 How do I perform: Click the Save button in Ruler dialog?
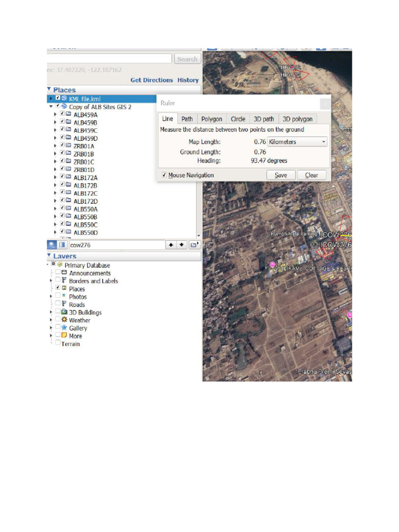281,175
